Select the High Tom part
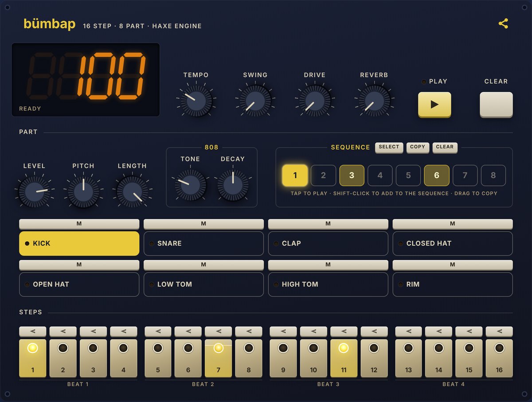The width and height of the screenshot is (532, 402). click(x=328, y=284)
